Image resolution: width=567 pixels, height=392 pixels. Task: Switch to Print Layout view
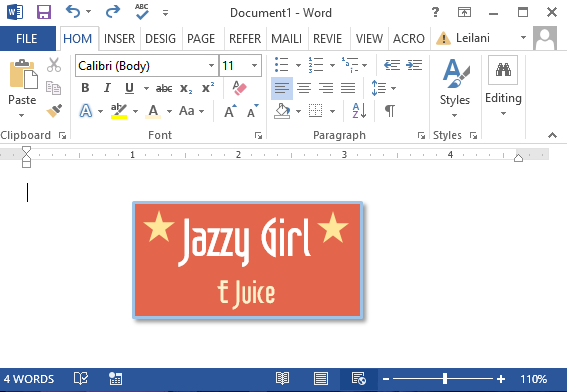click(321, 379)
